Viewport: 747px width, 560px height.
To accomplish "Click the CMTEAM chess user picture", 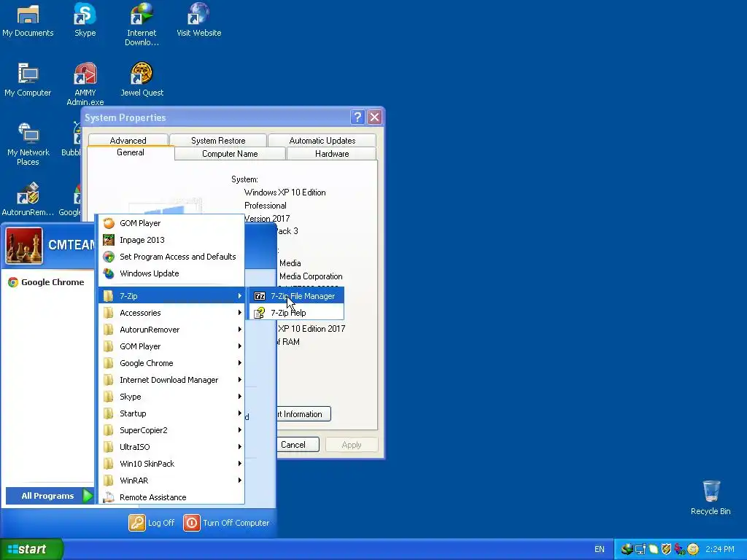I will point(24,246).
